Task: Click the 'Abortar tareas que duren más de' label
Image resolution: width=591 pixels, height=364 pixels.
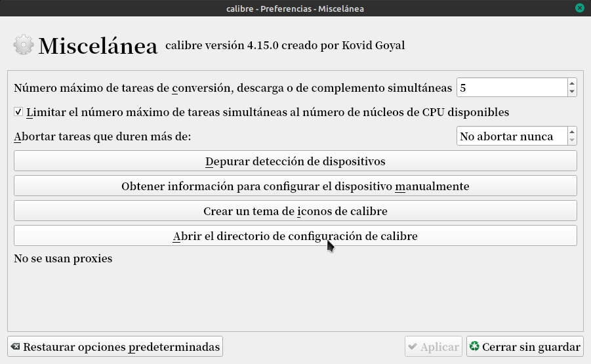Action: [102, 136]
